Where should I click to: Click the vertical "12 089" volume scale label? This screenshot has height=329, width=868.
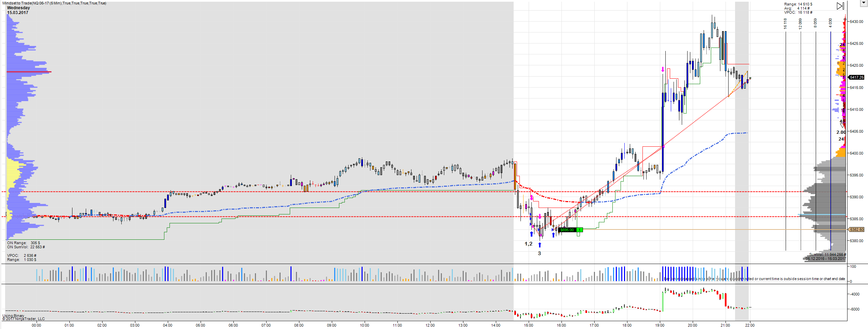click(800, 23)
